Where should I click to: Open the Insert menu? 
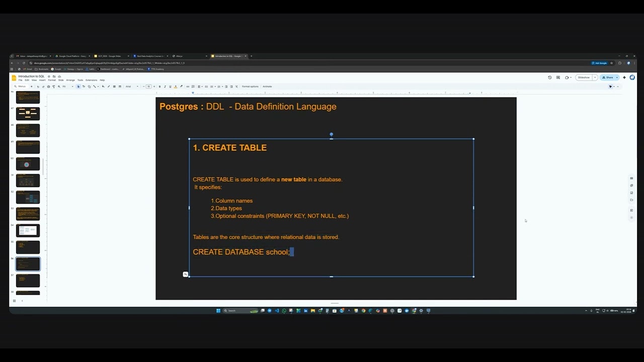[x=42, y=80]
